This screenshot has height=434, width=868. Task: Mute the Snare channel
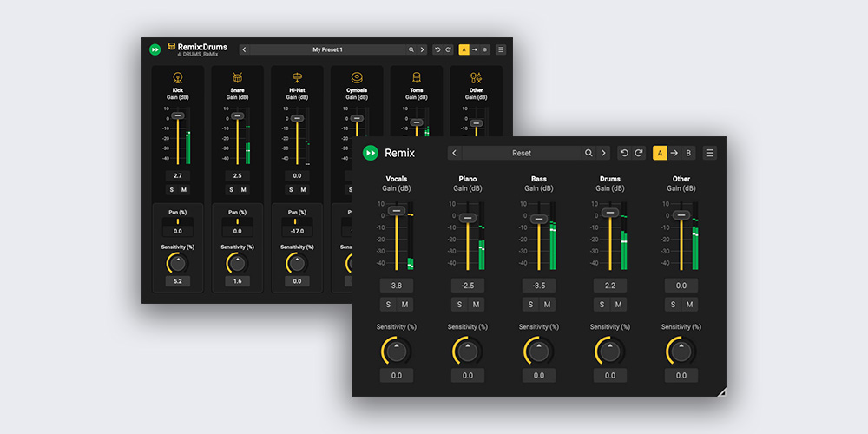(244, 190)
